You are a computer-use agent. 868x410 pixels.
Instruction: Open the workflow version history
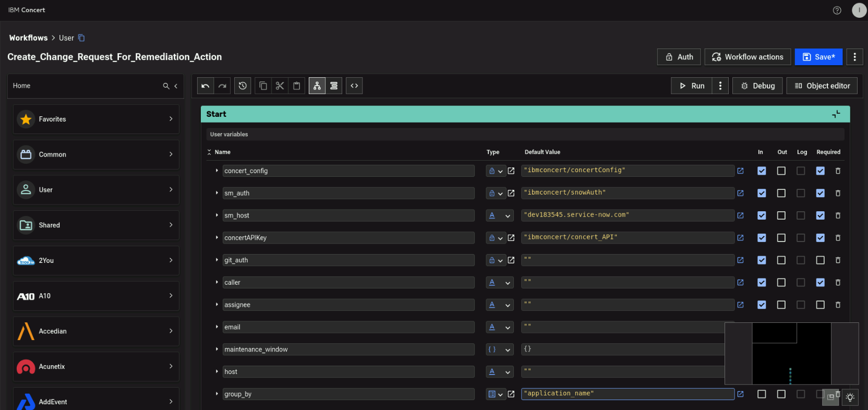tap(243, 86)
